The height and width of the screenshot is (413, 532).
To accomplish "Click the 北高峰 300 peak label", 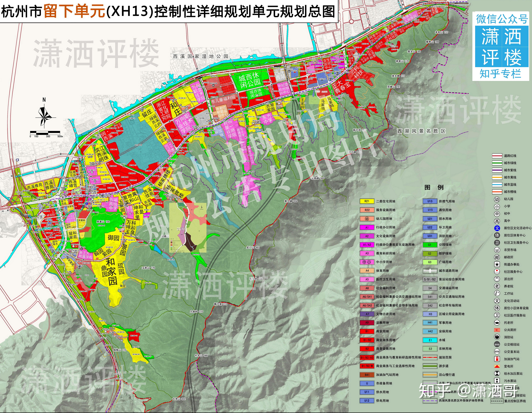I will coord(318,178).
